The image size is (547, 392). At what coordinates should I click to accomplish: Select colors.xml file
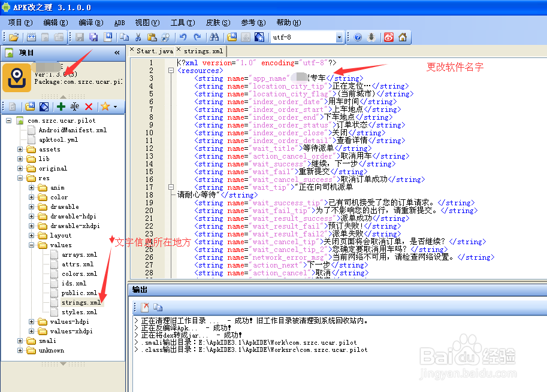[x=79, y=274]
